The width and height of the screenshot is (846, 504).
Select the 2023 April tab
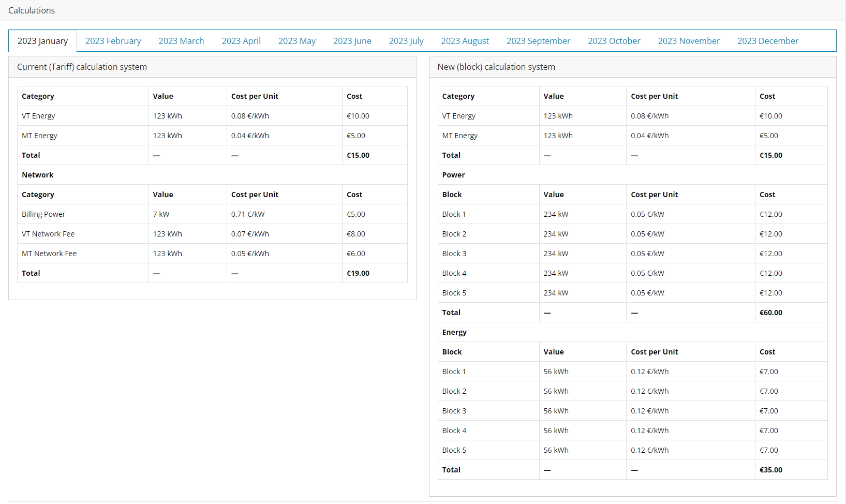coord(241,41)
